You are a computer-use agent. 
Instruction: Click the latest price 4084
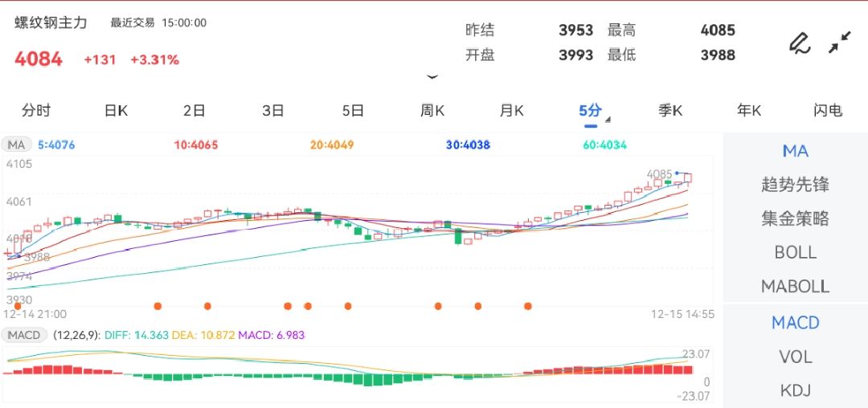(x=39, y=59)
